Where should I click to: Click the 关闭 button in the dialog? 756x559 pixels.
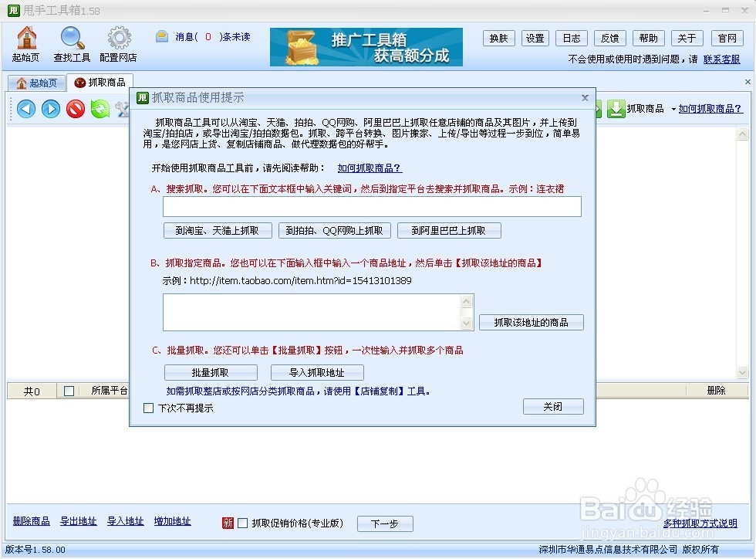coord(553,406)
